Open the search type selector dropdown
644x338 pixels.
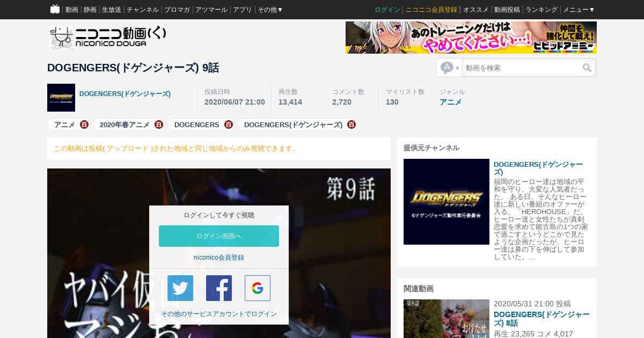[x=450, y=68]
